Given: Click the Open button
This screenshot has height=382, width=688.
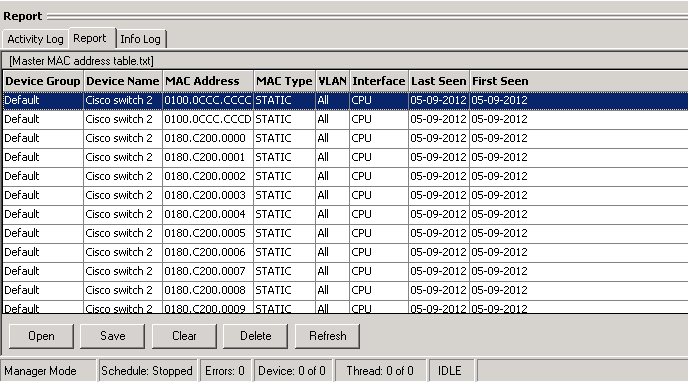Looking at the screenshot, I should [x=41, y=336].
